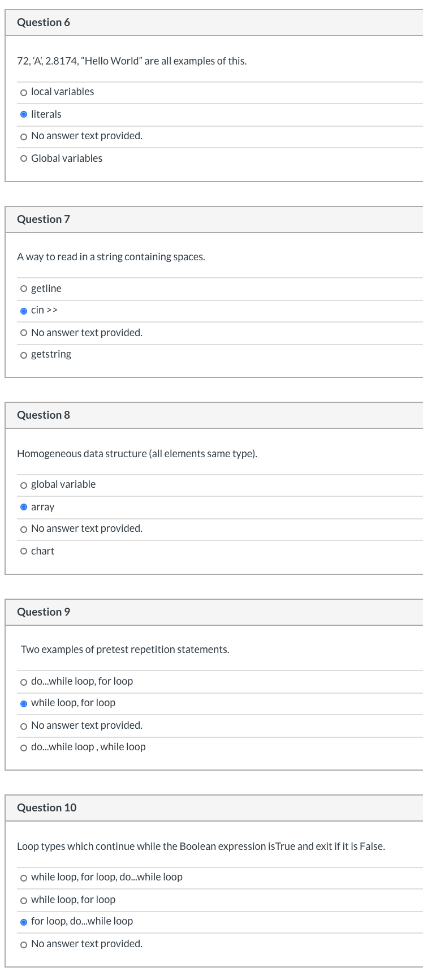Click the Question 8 header bar
Image resolution: width=423 pixels, height=980 pixels.
tap(214, 415)
